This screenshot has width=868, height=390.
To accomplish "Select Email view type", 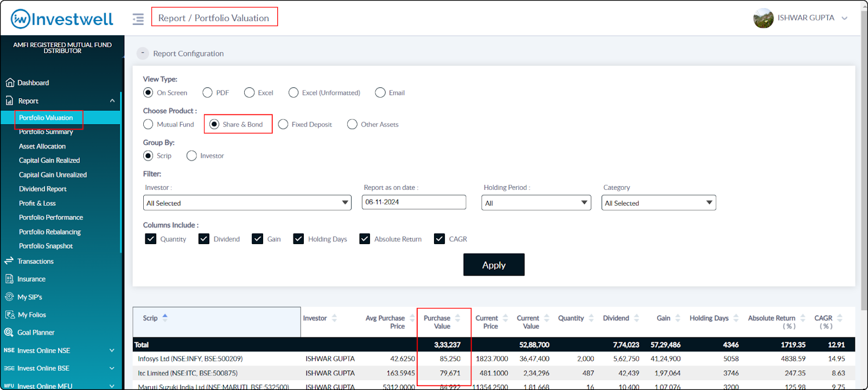I will [380, 93].
